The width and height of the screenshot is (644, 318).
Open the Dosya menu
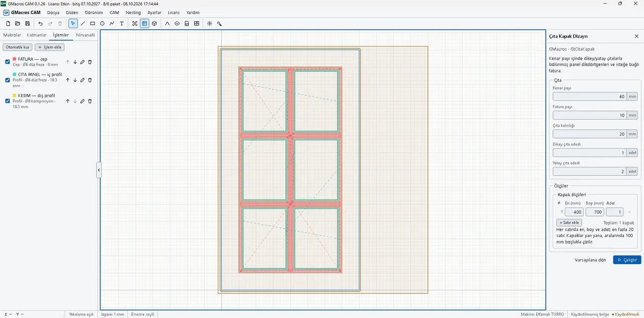(x=53, y=13)
